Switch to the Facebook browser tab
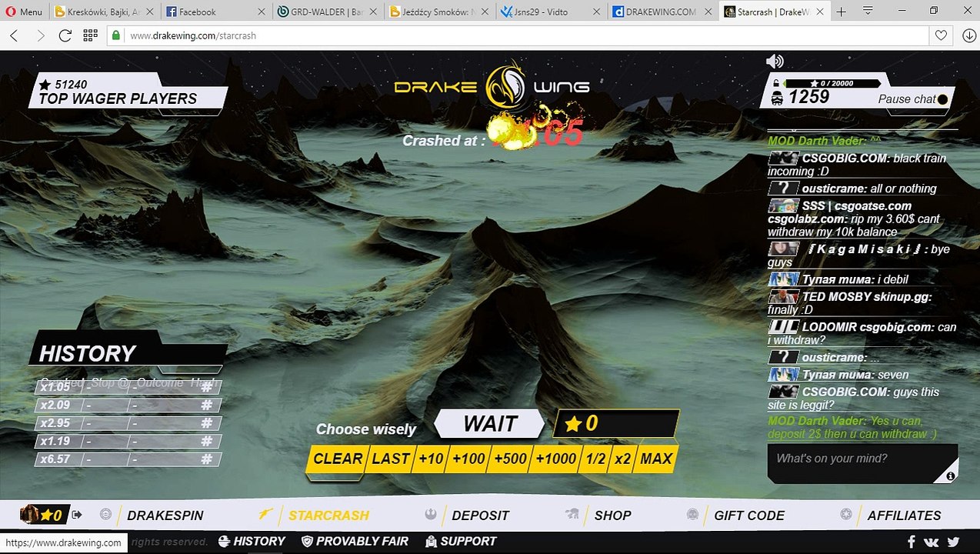 coord(215,12)
